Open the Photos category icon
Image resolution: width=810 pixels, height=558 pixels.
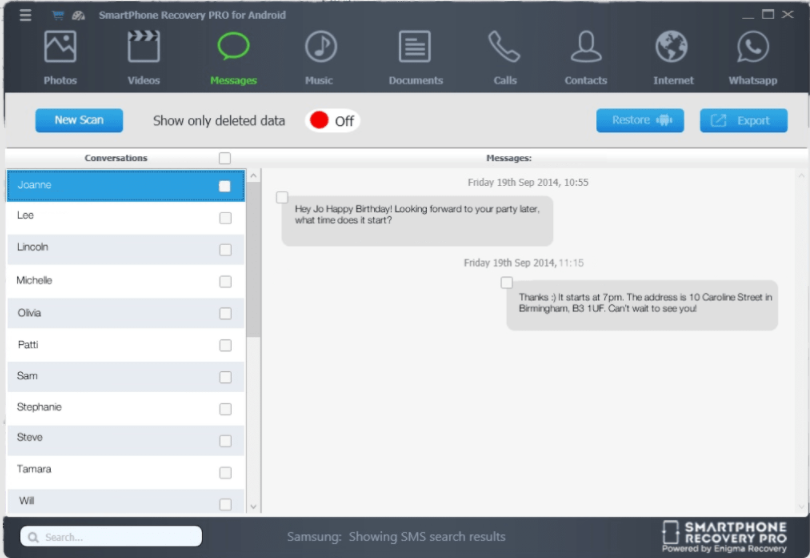(60, 46)
